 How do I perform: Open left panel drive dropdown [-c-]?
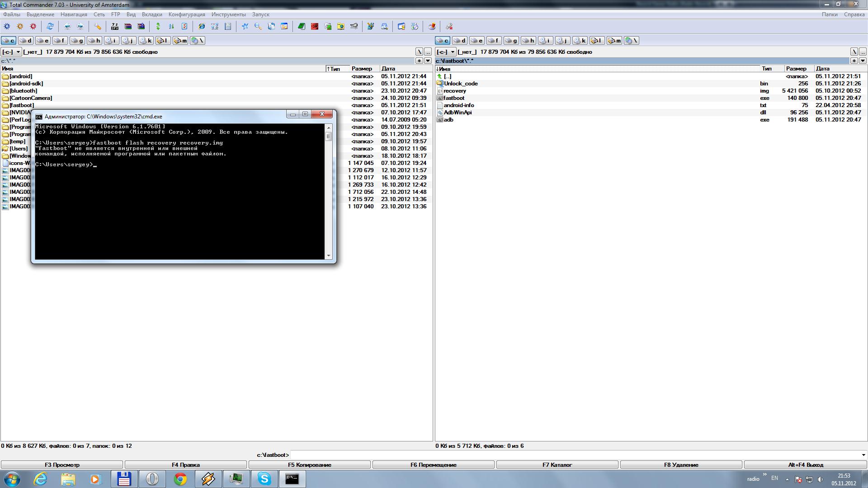click(11, 52)
